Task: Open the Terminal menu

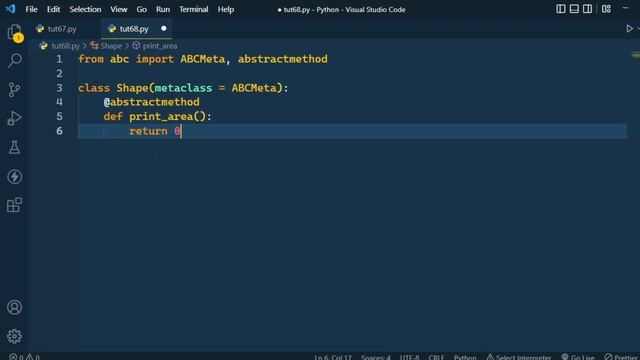Action: (x=193, y=9)
